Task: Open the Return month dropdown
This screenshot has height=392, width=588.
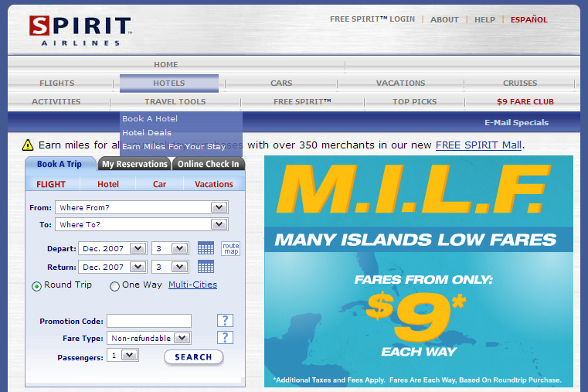Action: 138,267
